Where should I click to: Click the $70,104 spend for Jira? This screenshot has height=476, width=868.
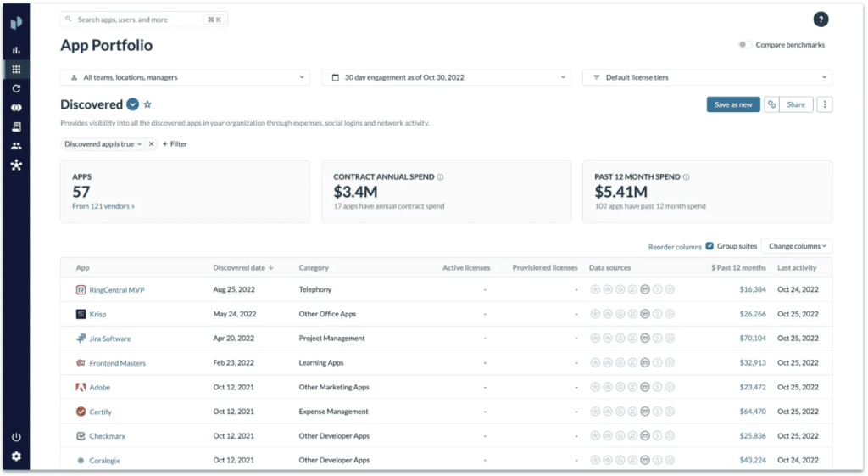(x=753, y=338)
